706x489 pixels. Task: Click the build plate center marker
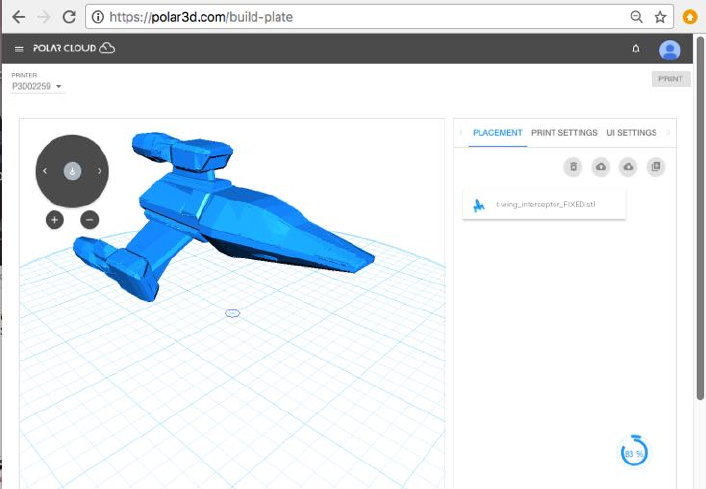pos(232,313)
